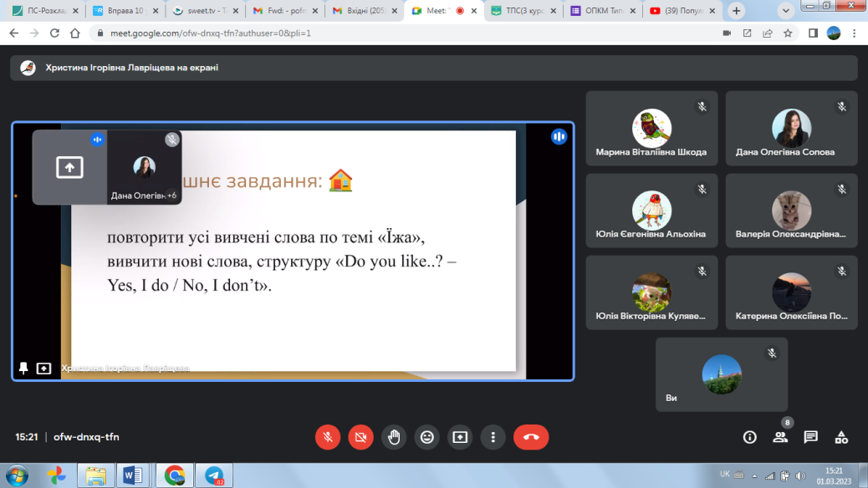Turn on camera in Meet control bar
This screenshot has height=488, width=868.
point(361,437)
